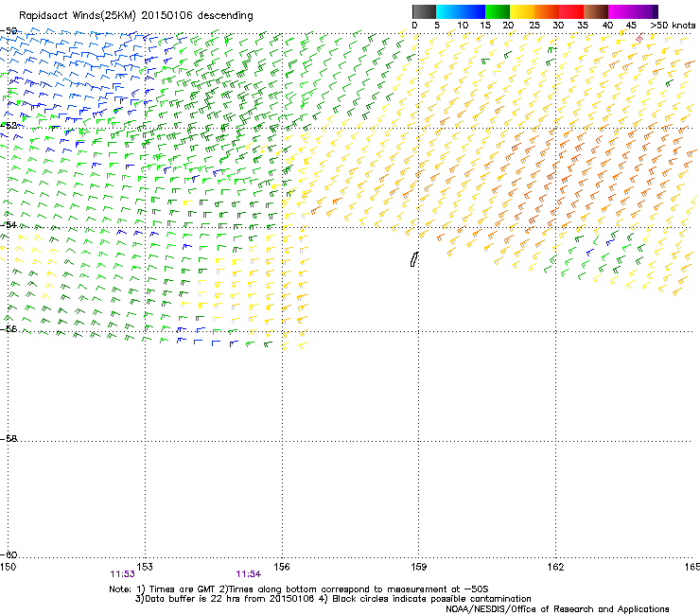Click the gray 0-5 knots legend swatch
The width and height of the screenshot is (700, 615).
pos(424,11)
